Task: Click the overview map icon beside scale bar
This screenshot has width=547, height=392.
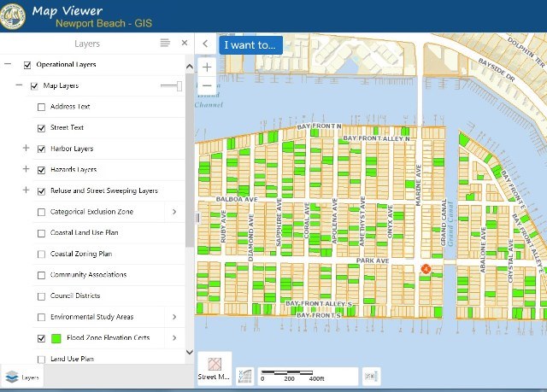Action: pyautogui.click(x=245, y=374)
